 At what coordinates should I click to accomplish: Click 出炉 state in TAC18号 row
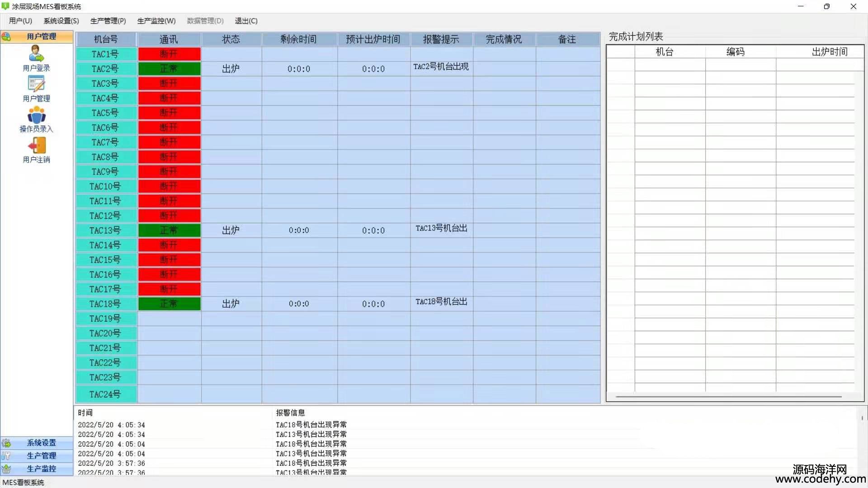[x=231, y=304]
